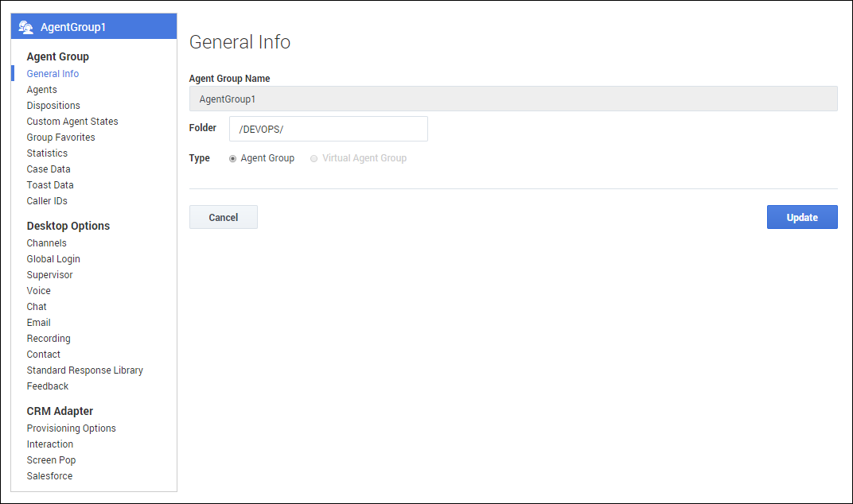The image size is (853, 504).
Task: Select Group Favorites
Action: (x=61, y=137)
